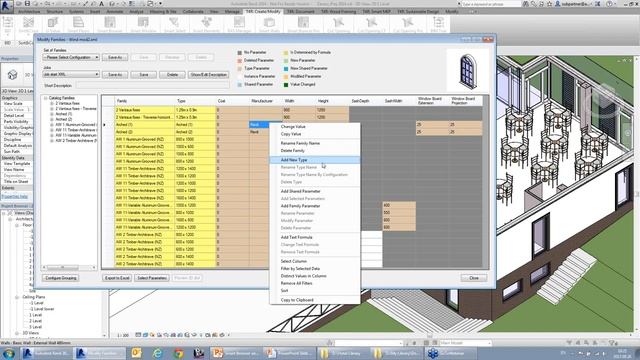The image size is (640, 360).
Task: Open Set of Families configuration dropdown
Action: (71, 58)
